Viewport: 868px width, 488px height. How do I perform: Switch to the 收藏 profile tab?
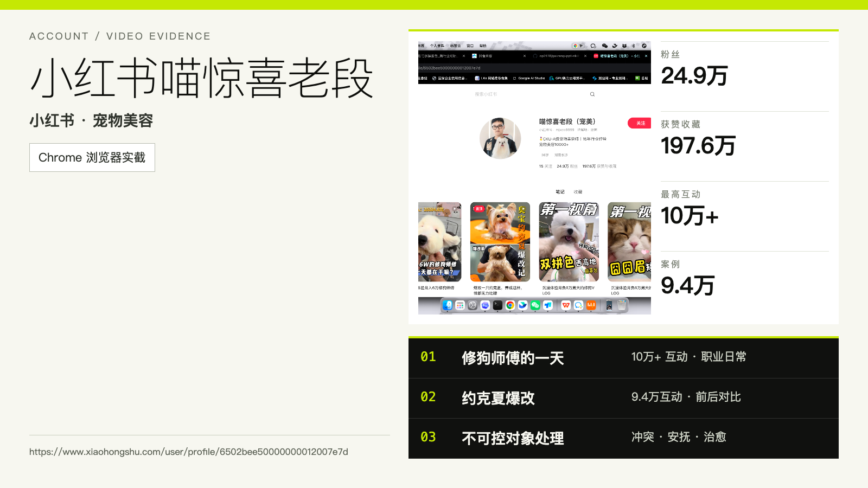[x=578, y=192]
